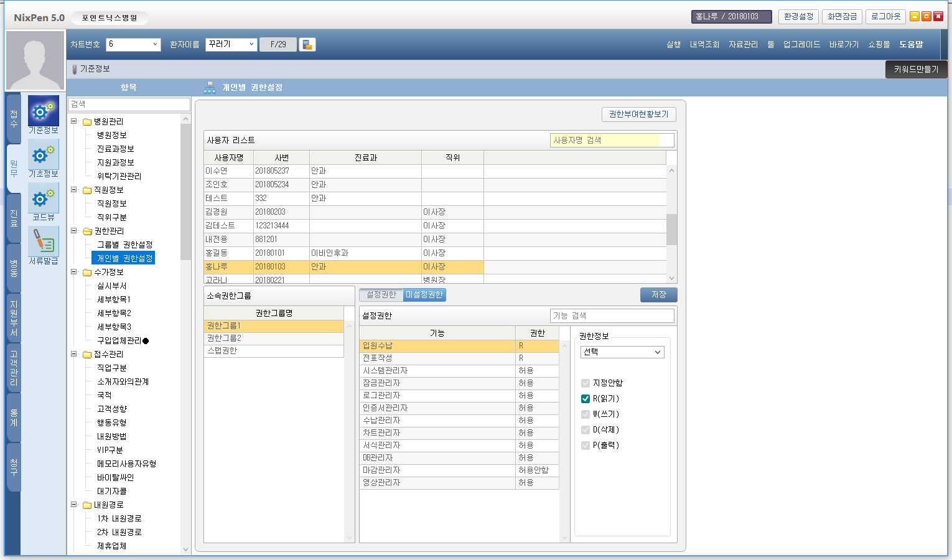Switch to the 미설정권한 tab

424,295
